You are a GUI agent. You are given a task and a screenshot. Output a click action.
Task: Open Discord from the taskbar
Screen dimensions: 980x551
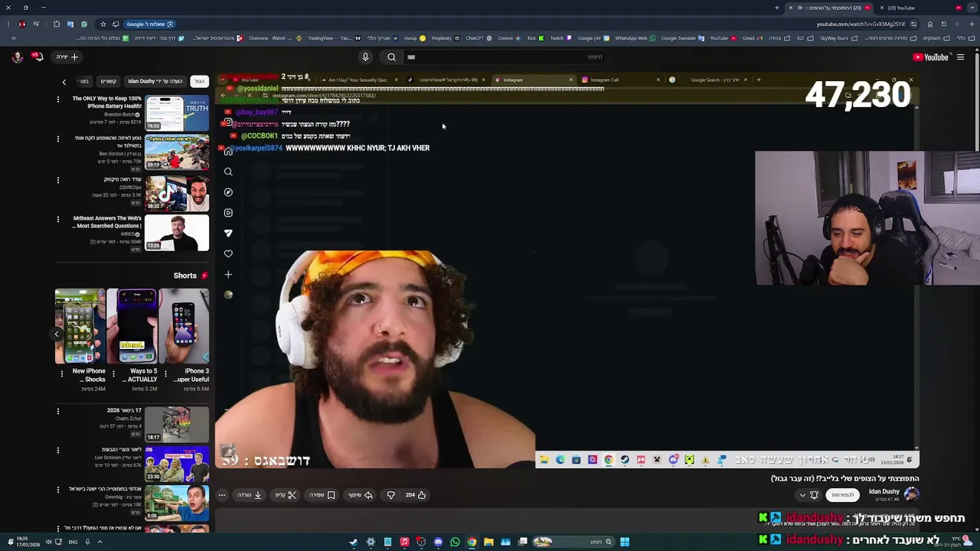[438, 542]
